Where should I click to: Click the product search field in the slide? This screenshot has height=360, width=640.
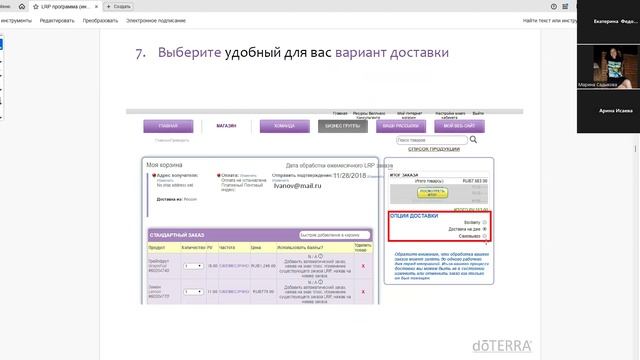pyautogui.click(x=432, y=140)
